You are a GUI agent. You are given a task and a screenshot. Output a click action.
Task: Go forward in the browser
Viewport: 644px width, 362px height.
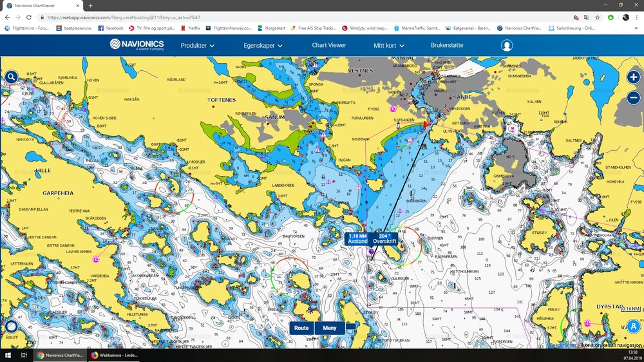point(17,17)
